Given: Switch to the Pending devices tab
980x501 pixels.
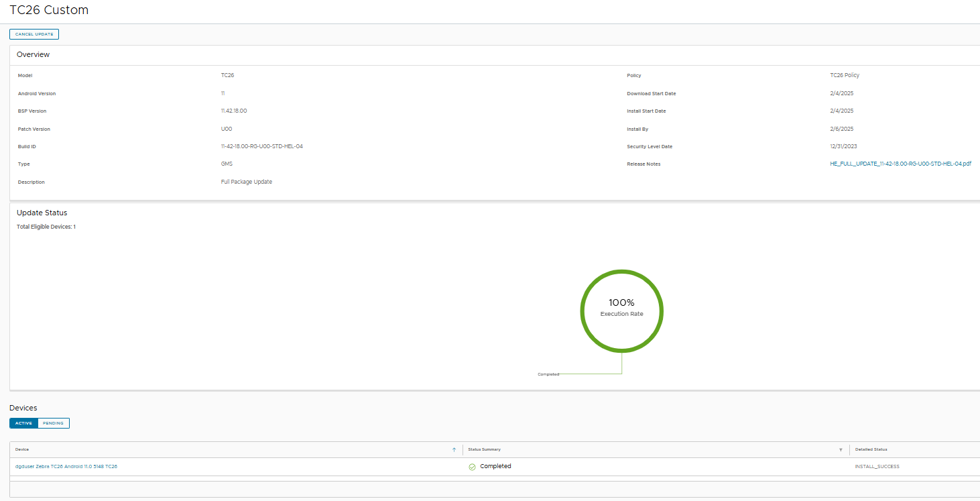Looking at the screenshot, I should coord(54,423).
